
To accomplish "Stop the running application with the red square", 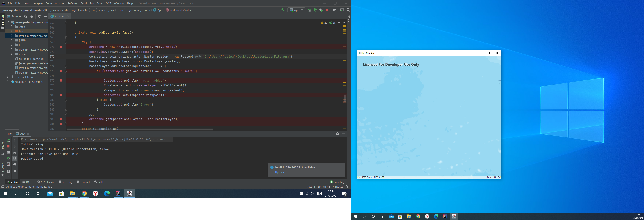I will coord(327,10).
